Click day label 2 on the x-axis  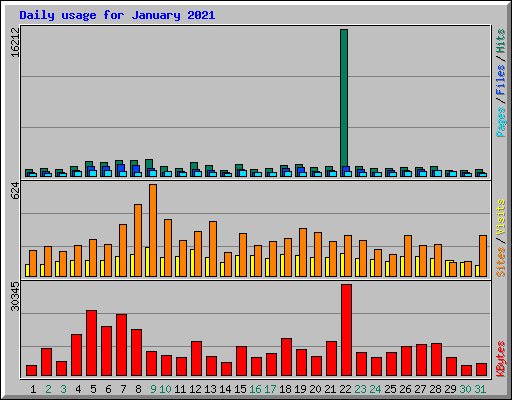48,389
